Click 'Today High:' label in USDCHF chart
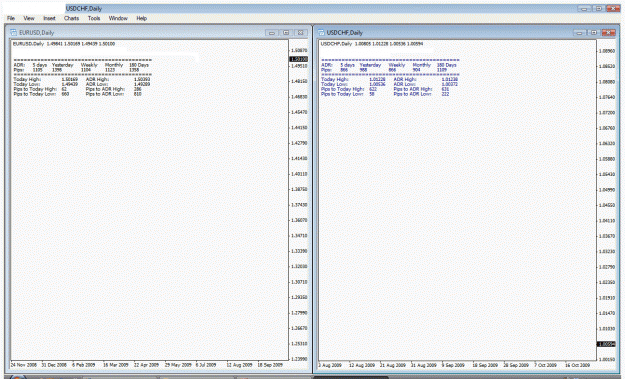625x379 pixels. pyautogui.click(x=335, y=79)
